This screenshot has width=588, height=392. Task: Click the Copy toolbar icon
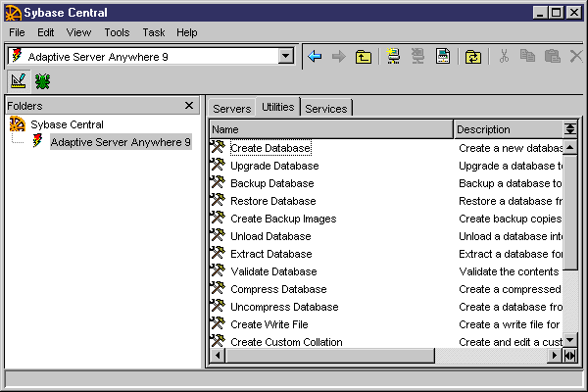[527, 56]
